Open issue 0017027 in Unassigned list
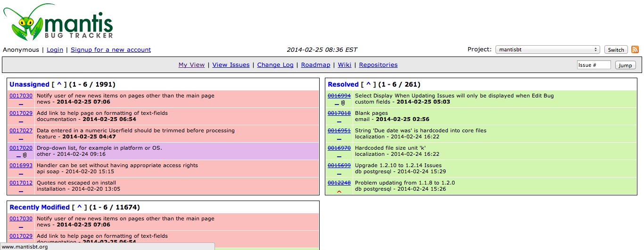Viewport: 644px width, 250px height. pos(21,130)
